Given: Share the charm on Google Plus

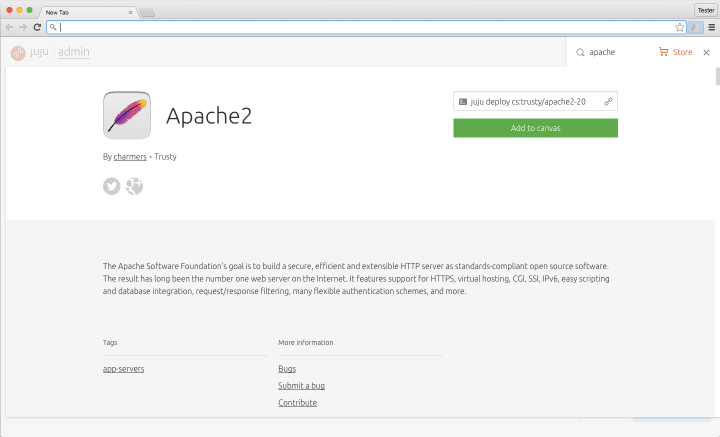Looking at the screenshot, I should click(135, 186).
